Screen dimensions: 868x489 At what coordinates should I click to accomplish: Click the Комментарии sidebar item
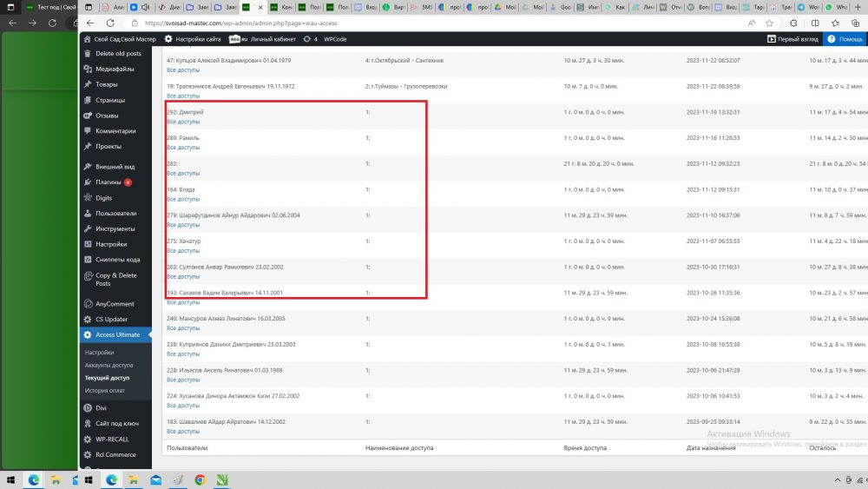pyautogui.click(x=115, y=131)
